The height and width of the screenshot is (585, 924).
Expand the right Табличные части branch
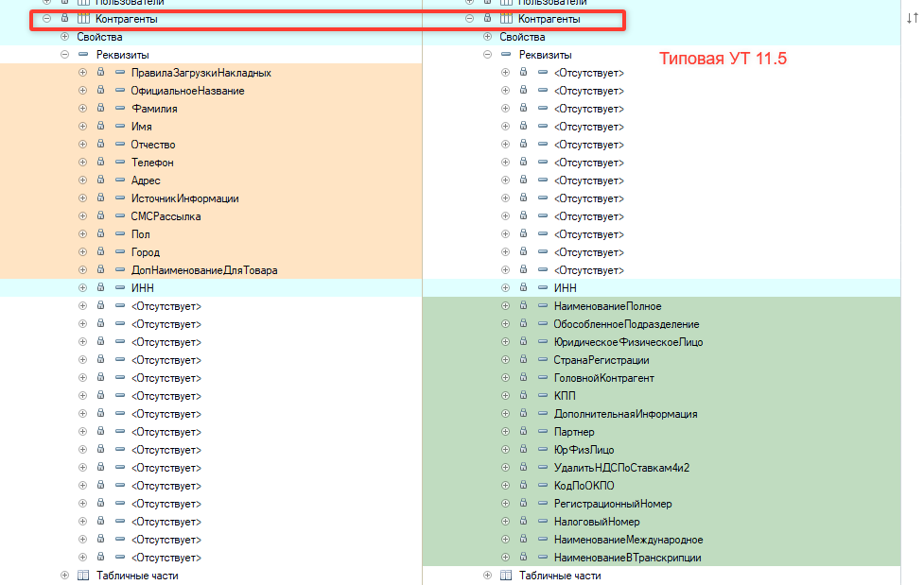point(487,575)
